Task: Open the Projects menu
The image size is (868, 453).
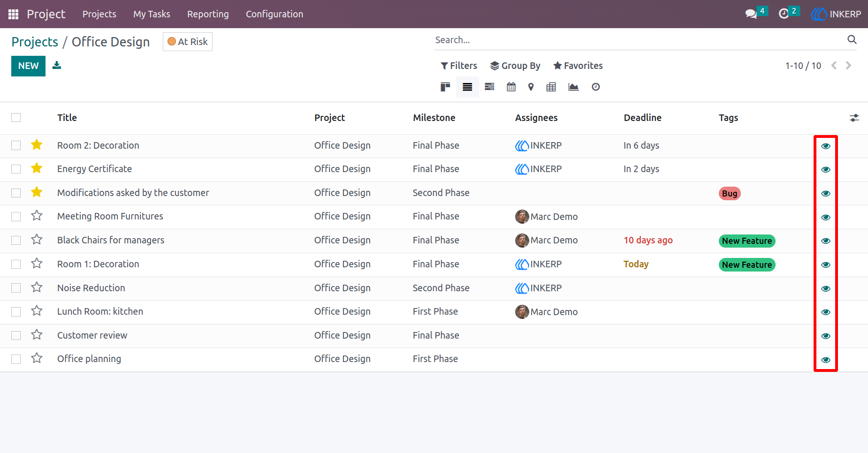Action: click(x=99, y=14)
